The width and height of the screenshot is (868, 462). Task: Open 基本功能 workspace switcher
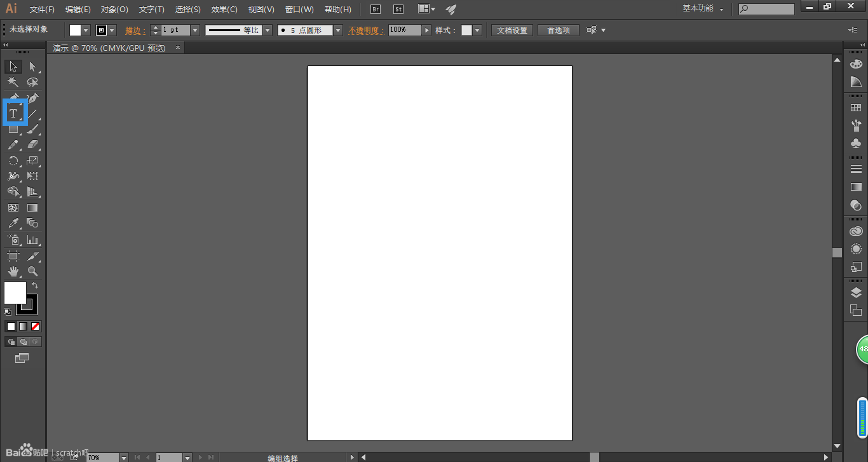(x=703, y=9)
